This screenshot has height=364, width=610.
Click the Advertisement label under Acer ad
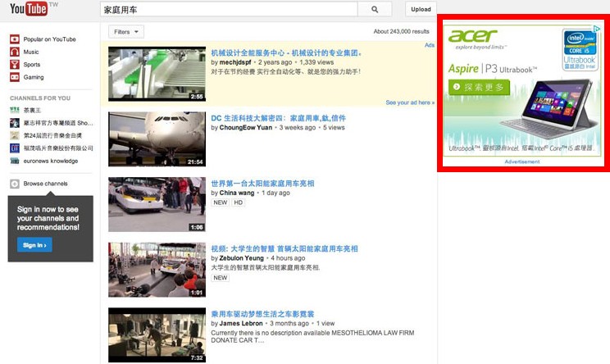(x=522, y=162)
